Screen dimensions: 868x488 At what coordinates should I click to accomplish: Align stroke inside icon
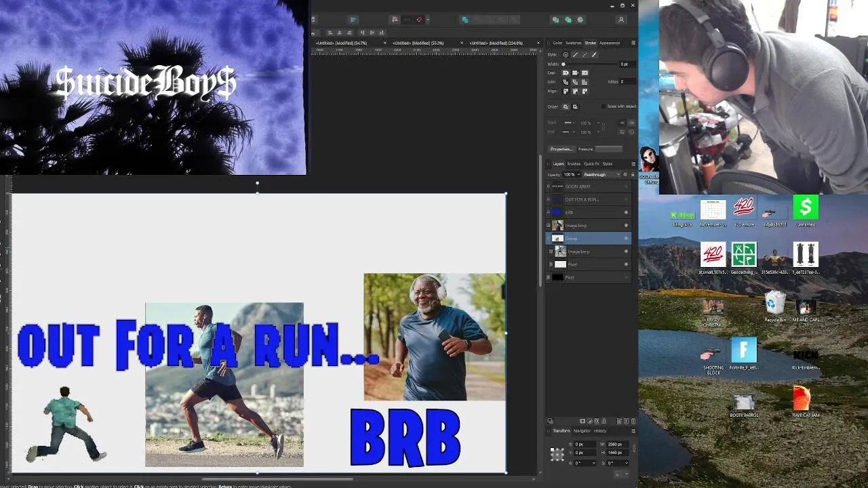click(x=575, y=91)
